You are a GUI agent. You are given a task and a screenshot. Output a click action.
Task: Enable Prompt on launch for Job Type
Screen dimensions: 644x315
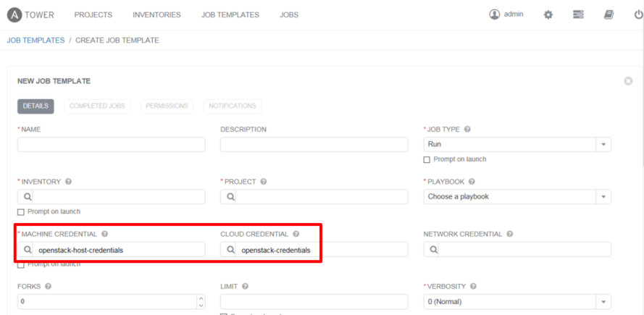427,159
